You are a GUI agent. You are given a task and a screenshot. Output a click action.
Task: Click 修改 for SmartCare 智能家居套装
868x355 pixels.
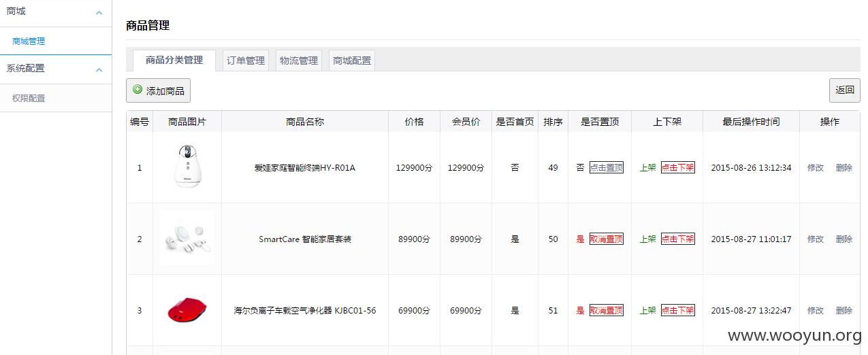pyautogui.click(x=816, y=239)
